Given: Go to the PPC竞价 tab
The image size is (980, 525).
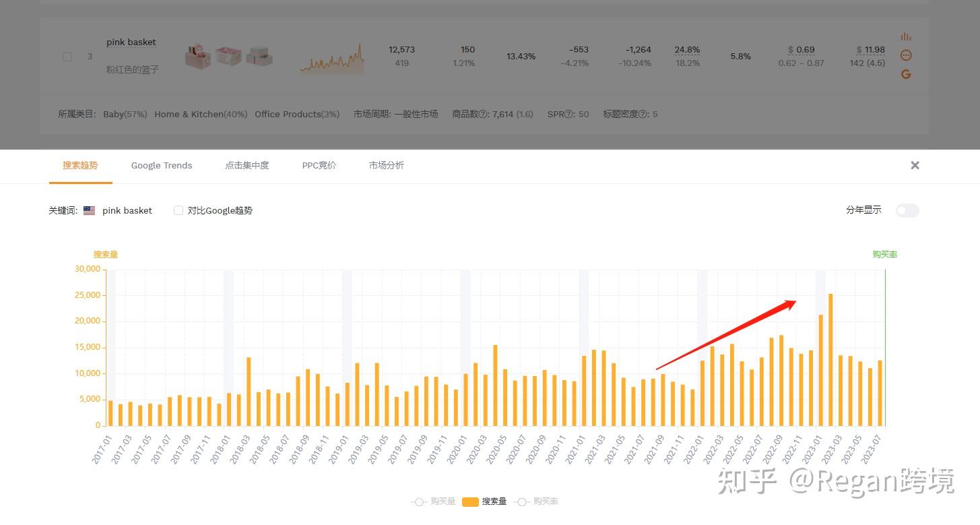Looking at the screenshot, I should click(x=319, y=165).
